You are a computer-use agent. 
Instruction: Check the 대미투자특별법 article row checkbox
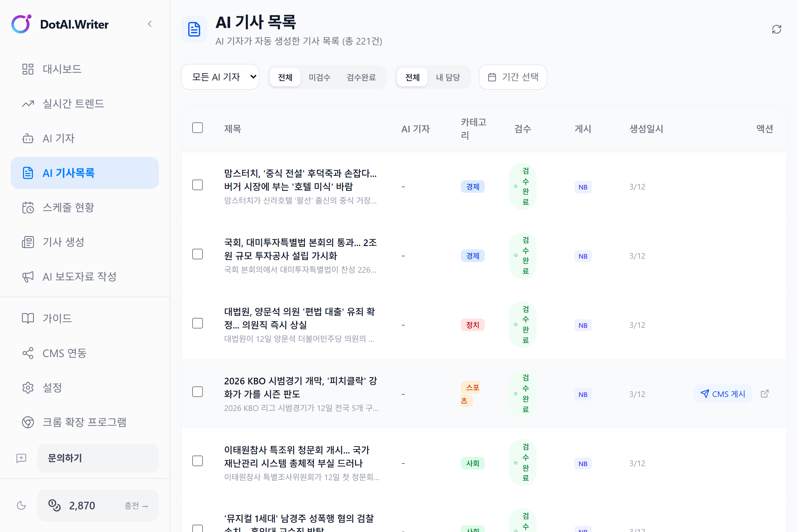click(x=198, y=254)
